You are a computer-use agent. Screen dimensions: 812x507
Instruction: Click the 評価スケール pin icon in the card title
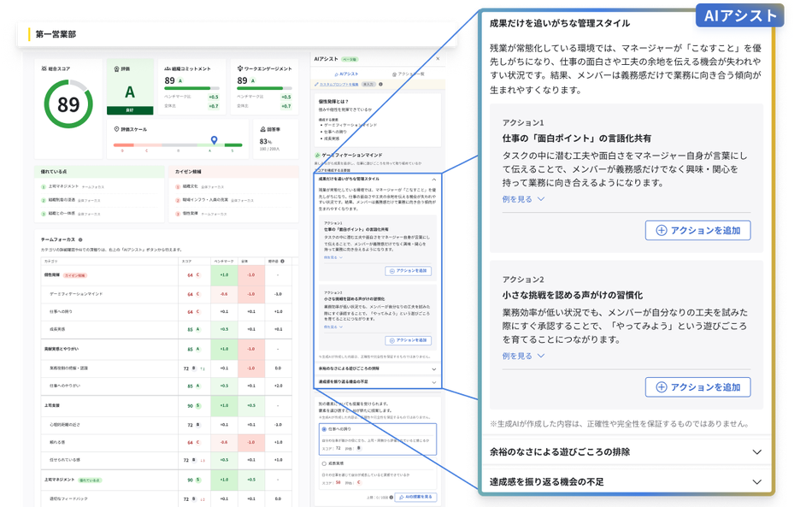(116, 129)
